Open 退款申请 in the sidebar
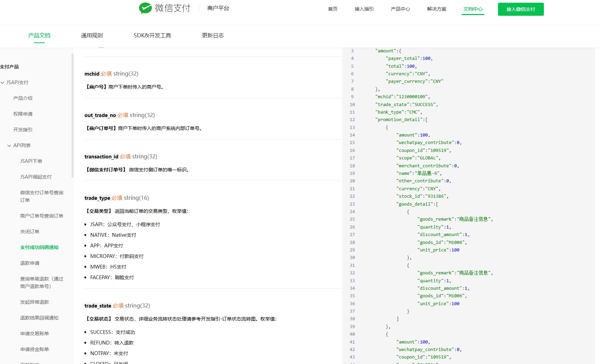 (x=30, y=263)
